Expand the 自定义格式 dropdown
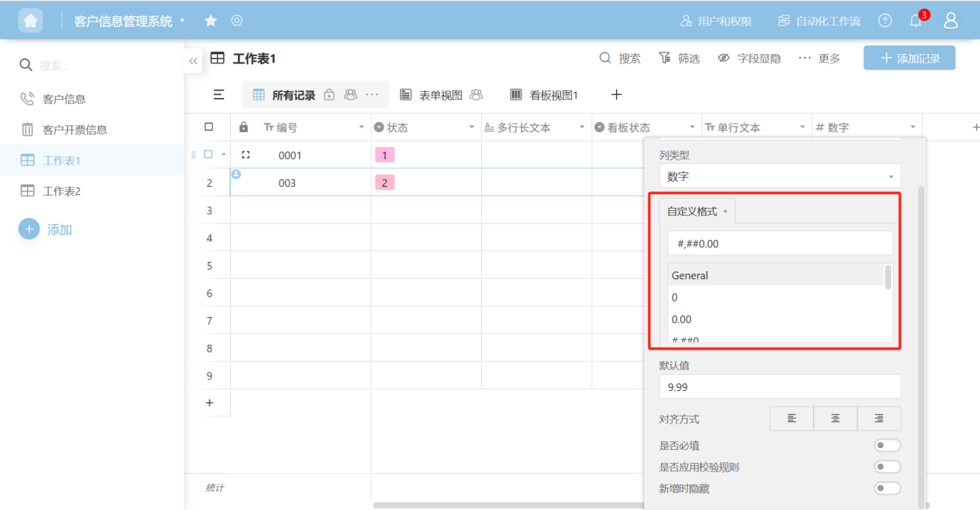 [697, 211]
